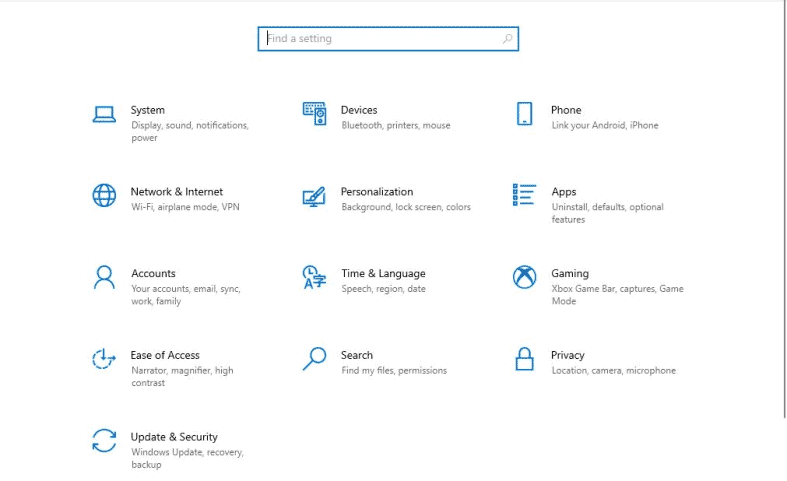Open the Privacy padlock icon
Image resolution: width=787 pixels, height=481 pixels.
(524, 358)
